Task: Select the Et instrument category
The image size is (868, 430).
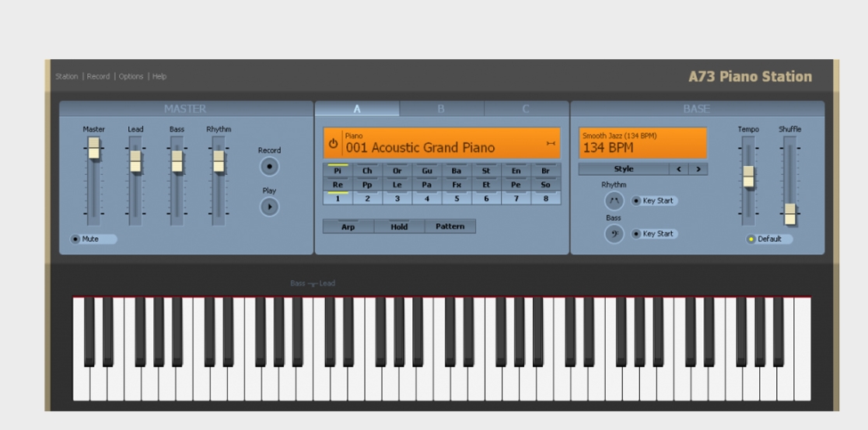Action: click(x=486, y=184)
